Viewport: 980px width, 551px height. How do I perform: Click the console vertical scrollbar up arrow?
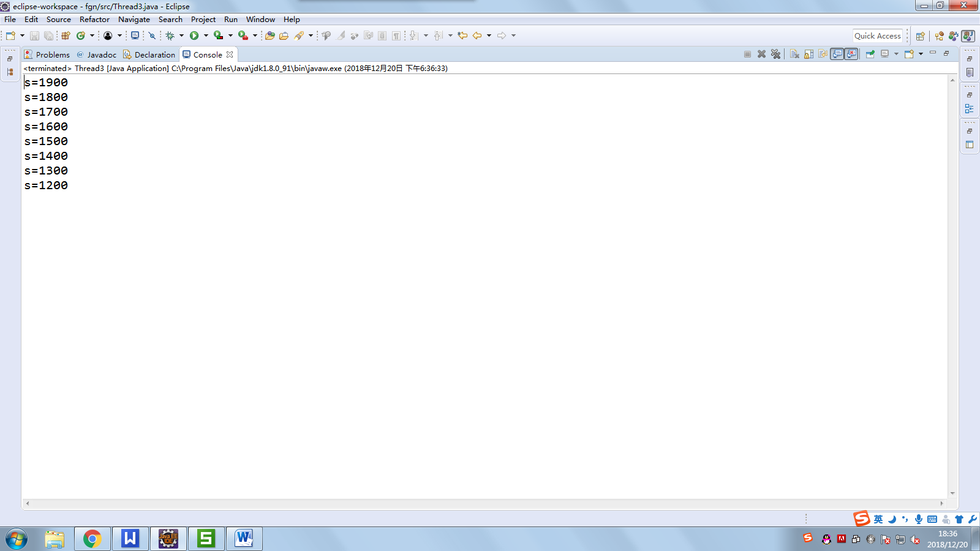tap(952, 80)
